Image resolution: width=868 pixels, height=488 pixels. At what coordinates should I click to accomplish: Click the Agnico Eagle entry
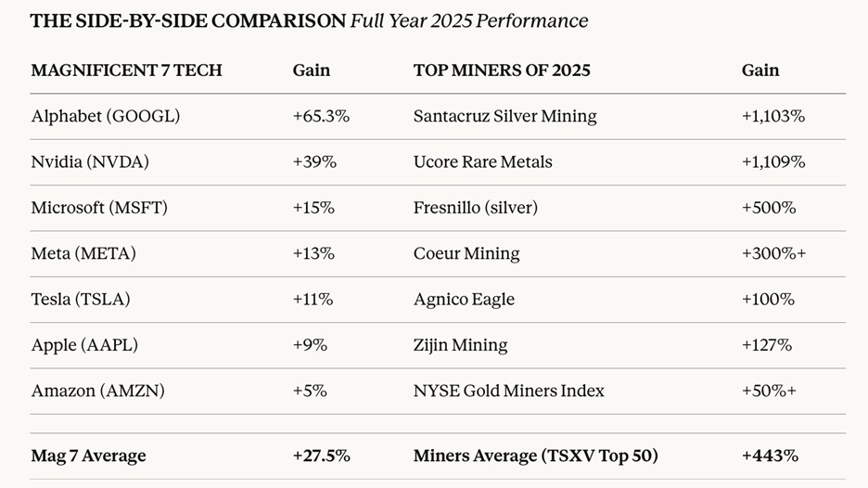pos(464,299)
